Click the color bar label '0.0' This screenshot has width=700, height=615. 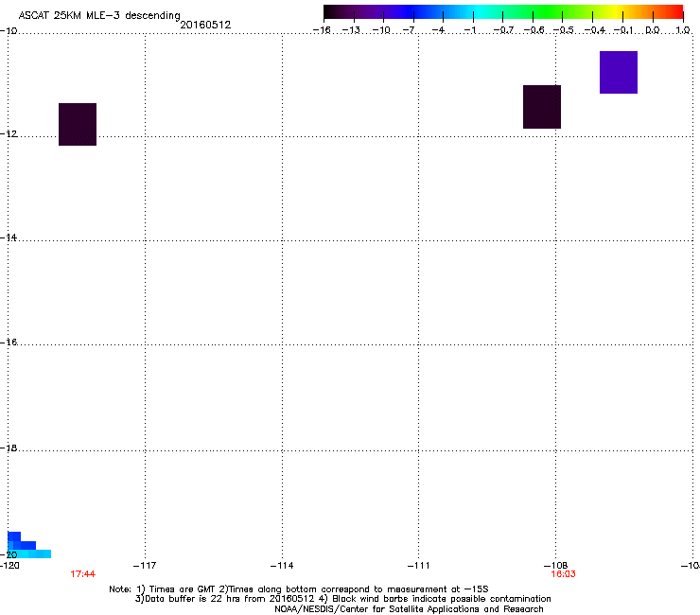click(653, 30)
